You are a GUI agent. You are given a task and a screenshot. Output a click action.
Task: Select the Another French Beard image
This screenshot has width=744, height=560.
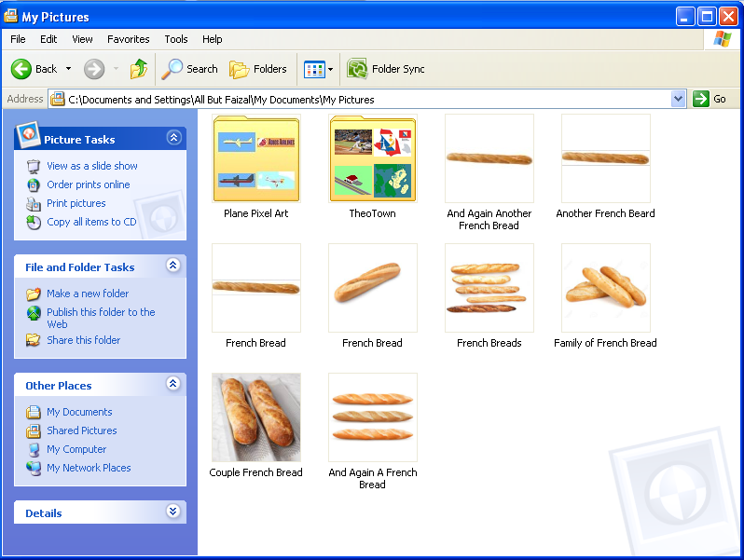(x=605, y=158)
